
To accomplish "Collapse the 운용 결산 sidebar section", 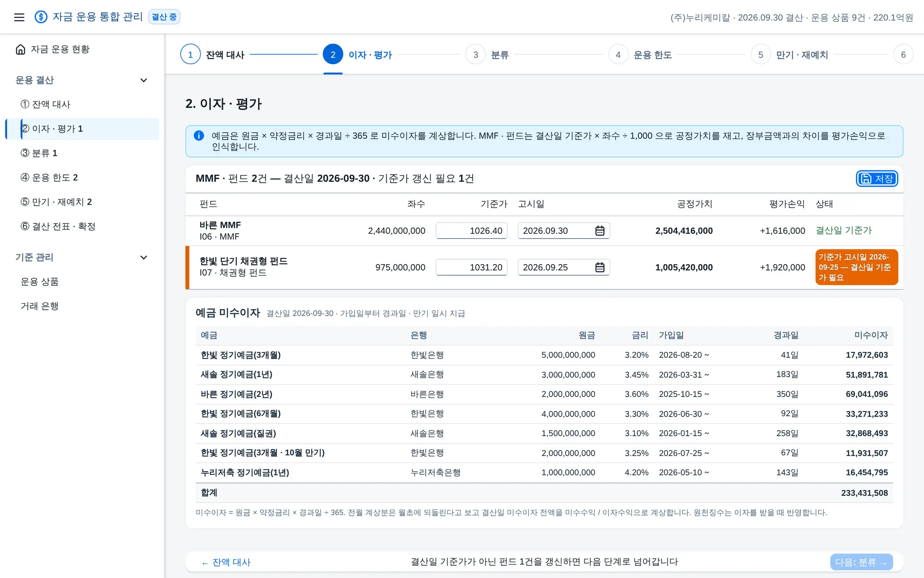I will point(144,80).
